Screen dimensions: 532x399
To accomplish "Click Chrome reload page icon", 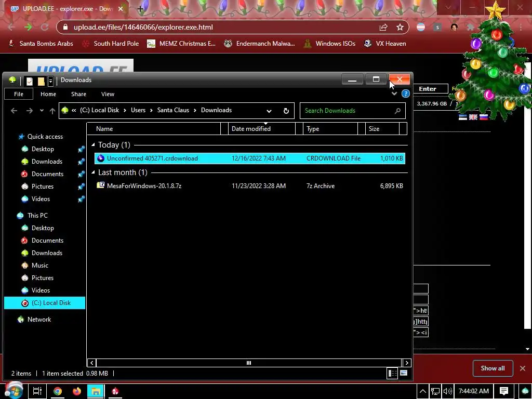I will (45, 27).
